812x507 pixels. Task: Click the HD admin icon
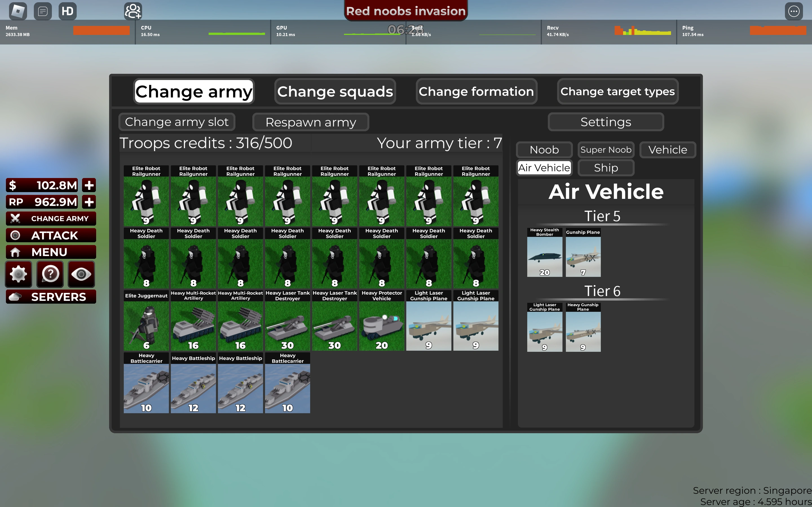(67, 11)
